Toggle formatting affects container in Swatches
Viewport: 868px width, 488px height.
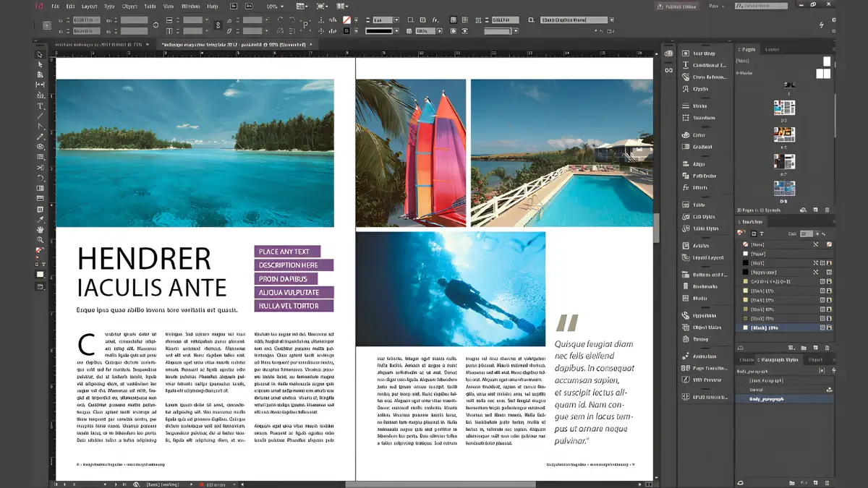(x=754, y=234)
